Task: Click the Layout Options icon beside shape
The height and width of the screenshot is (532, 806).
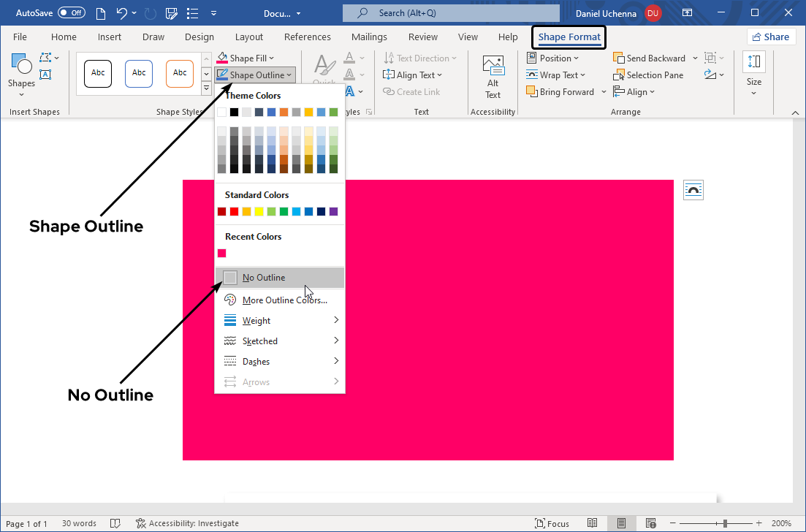Action: coord(693,190)
